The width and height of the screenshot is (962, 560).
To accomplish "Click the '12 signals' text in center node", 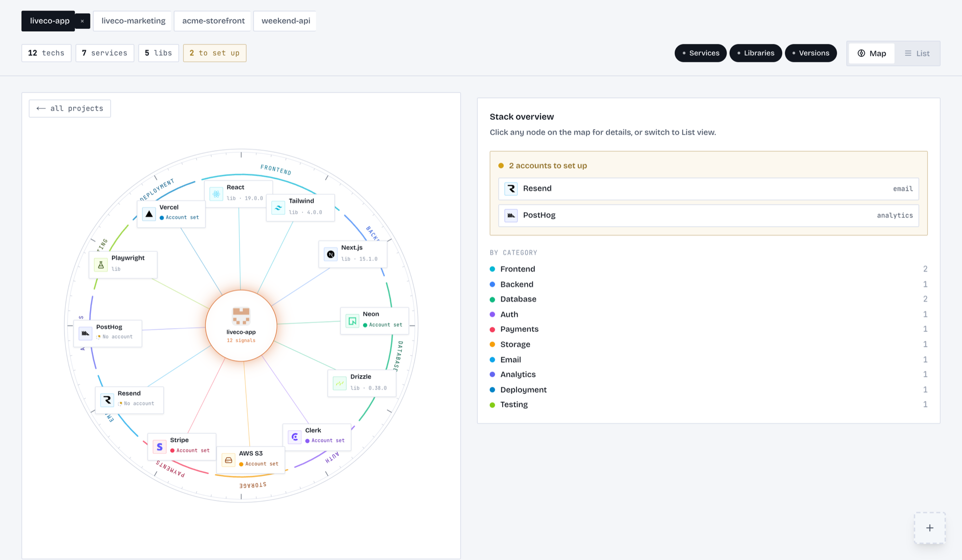I will click(241, 340).
